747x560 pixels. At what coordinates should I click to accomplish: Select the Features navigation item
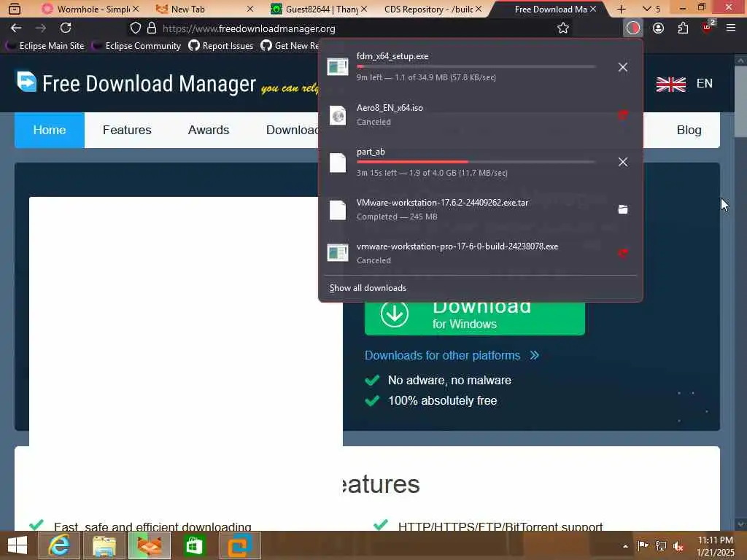(x=127, y=130)
